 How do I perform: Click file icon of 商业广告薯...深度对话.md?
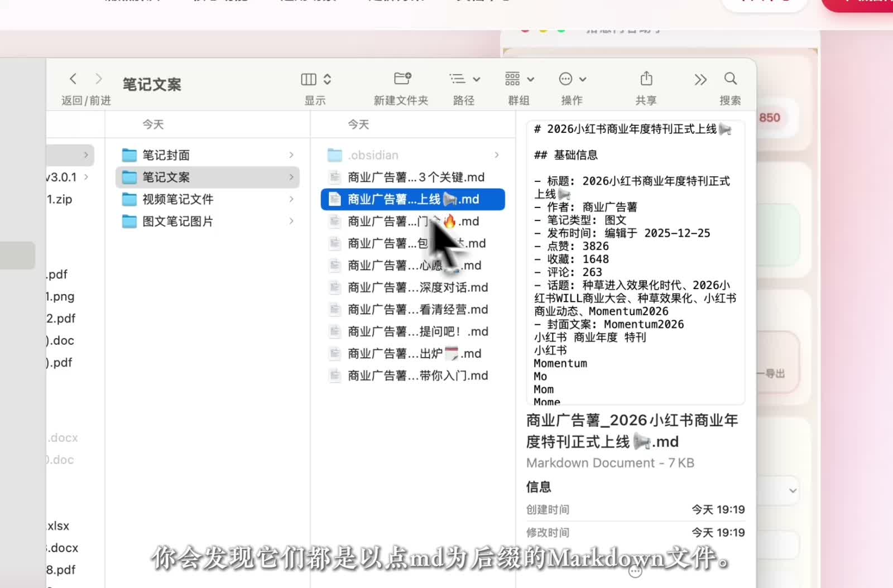click(335, 287)
